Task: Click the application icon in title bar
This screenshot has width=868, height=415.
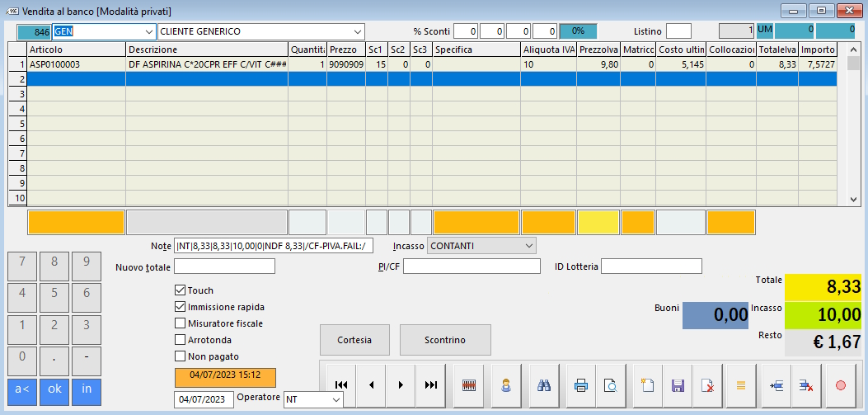Action: [12, 11]
